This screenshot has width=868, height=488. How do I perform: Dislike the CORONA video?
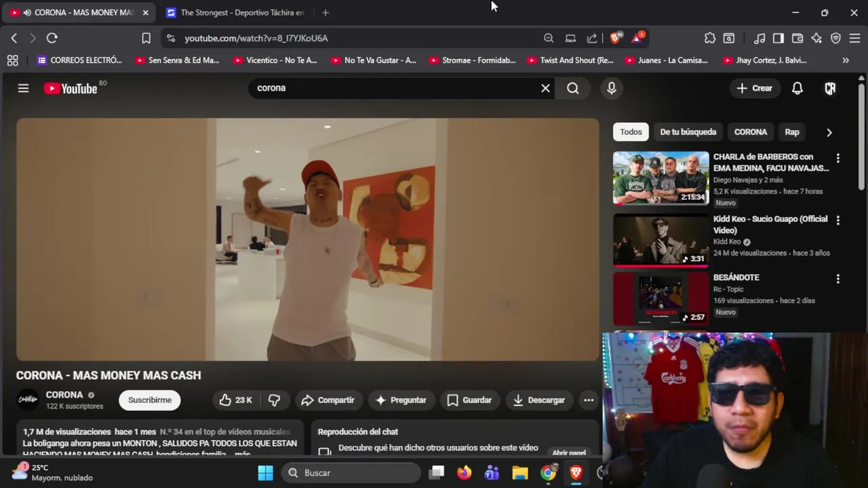(274, 400)
